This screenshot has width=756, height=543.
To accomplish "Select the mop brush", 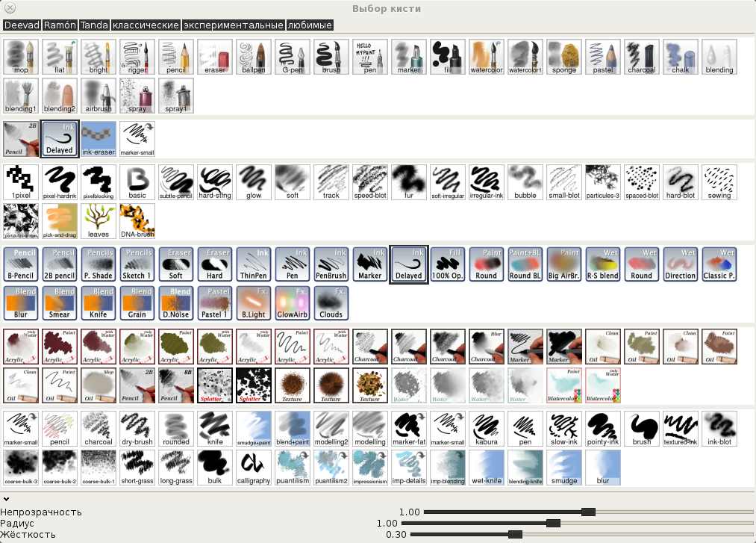I will click(x=21, y=57).
